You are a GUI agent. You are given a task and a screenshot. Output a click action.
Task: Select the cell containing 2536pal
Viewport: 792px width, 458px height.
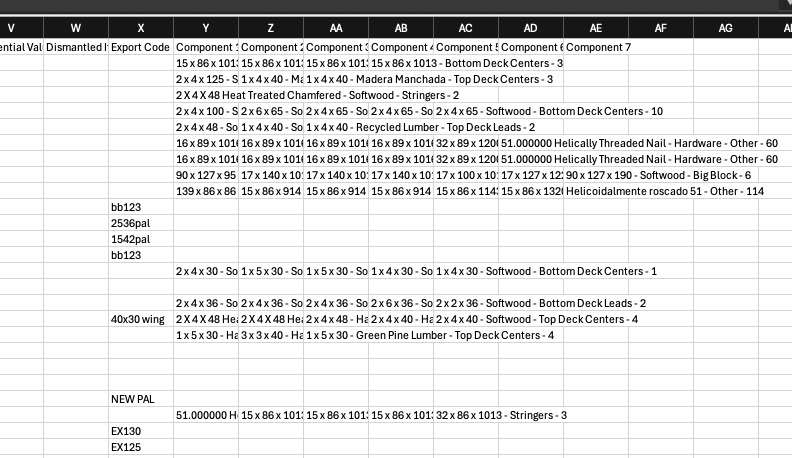coord(141,223)
